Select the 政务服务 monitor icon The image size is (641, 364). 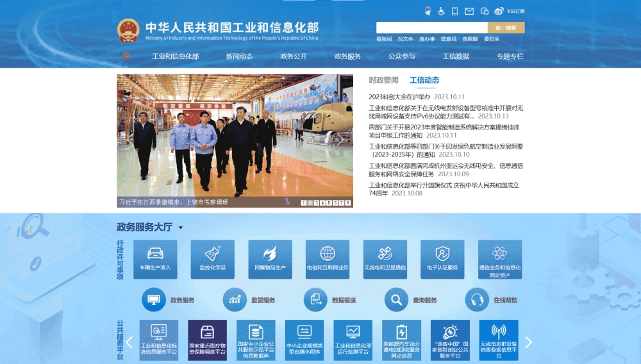pos(154,300)
